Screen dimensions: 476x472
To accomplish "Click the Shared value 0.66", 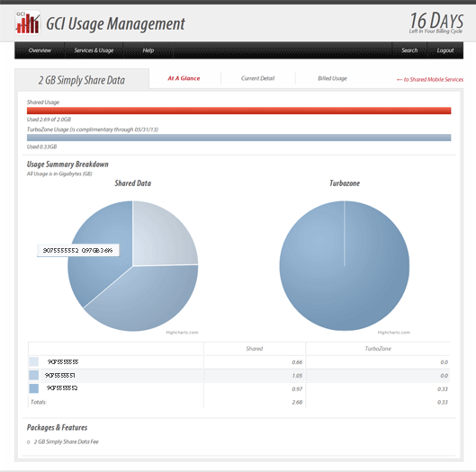I will coord(297,362).
